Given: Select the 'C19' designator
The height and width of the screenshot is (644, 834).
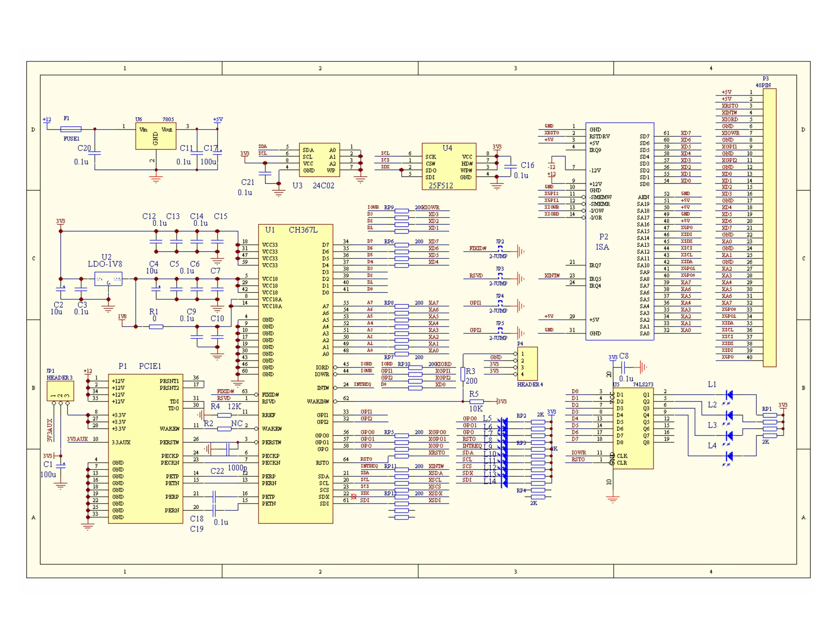Looking at the screenshot, I should (x=197, y=529).
